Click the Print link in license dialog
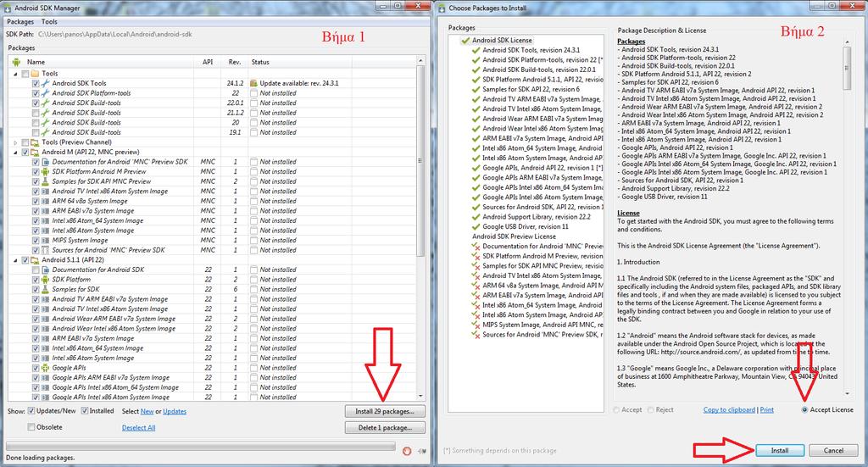The height and width of the screenshot is (467, 868). pos(766,410)
